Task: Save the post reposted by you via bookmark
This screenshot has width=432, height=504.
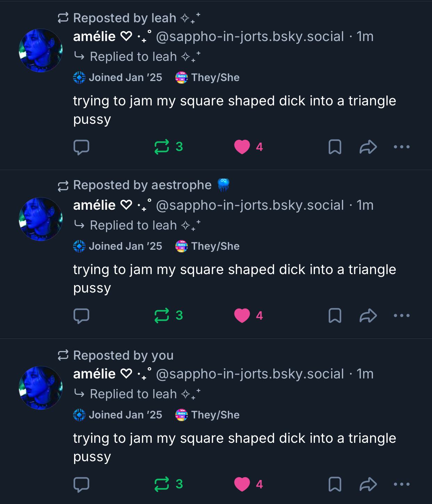Action: [x=335, y=485]
